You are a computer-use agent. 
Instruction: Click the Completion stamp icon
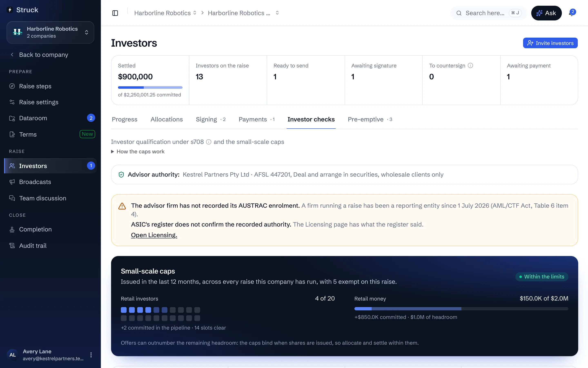[12, 229]
